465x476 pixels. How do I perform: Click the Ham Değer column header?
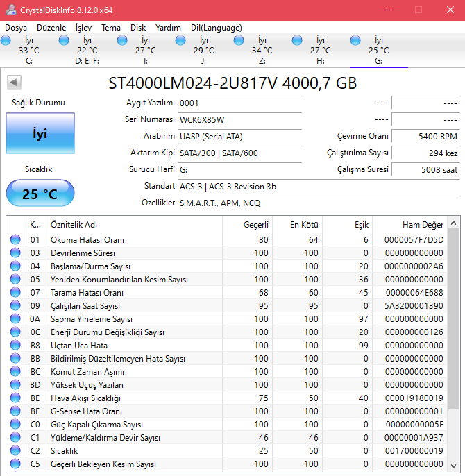[409, 225]
